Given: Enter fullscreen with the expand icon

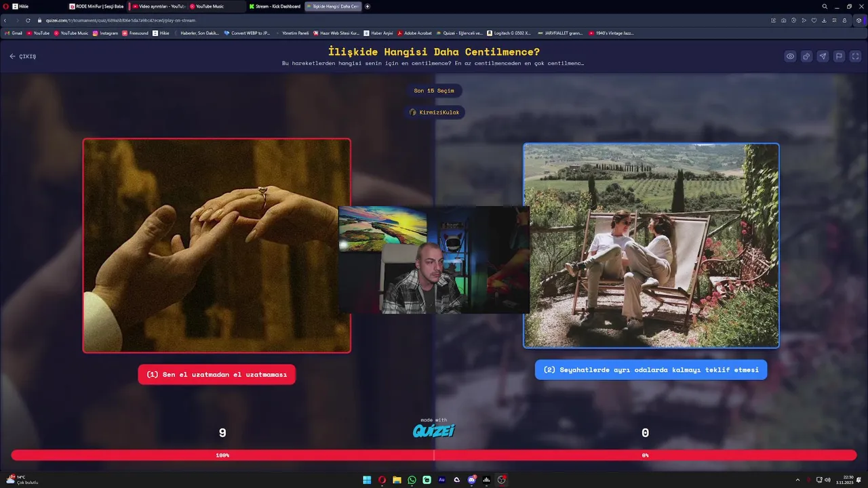Looking at the screenshot, I should coord(855,56).
